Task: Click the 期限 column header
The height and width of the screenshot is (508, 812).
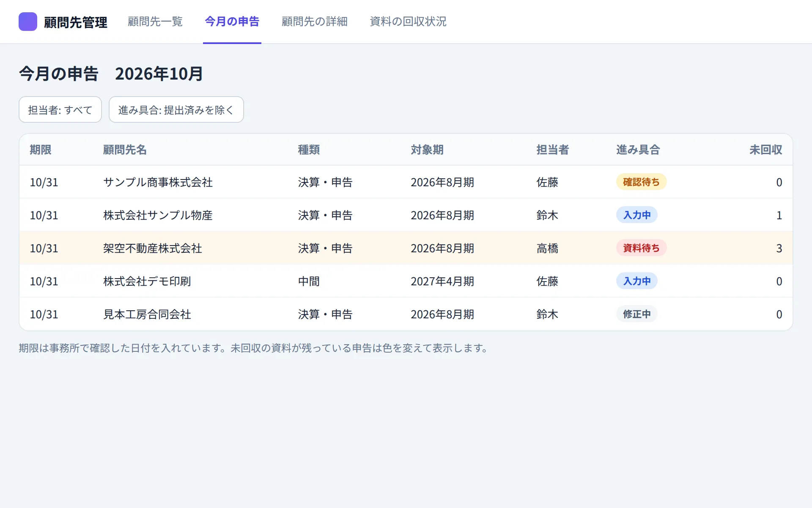Action: 41,150
